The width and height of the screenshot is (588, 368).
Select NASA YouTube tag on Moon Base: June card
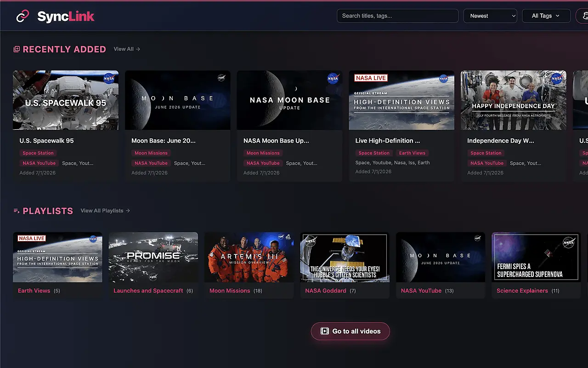(x=151, y=163)
